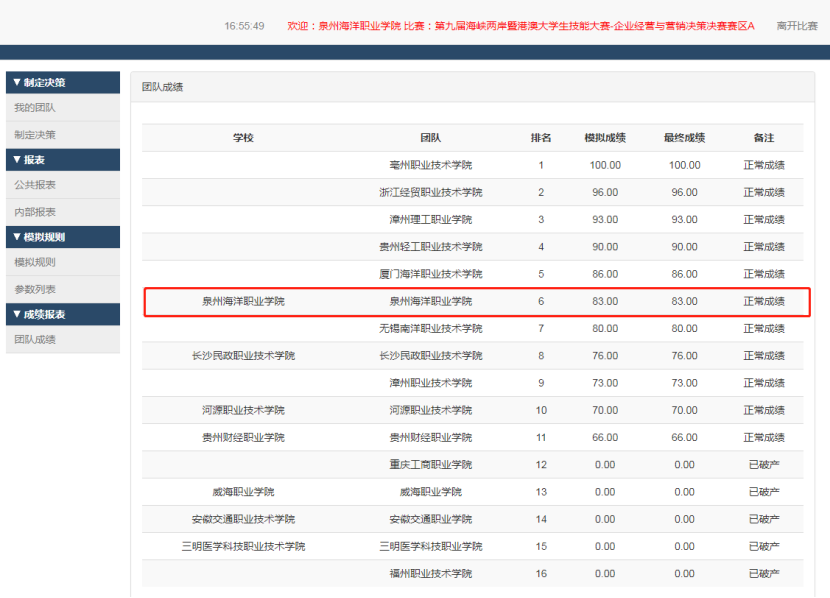This screenshot has height=598, width=830.
Task: Select the 制定决策 sub-item under 我的团队
Action: [35, 134]
